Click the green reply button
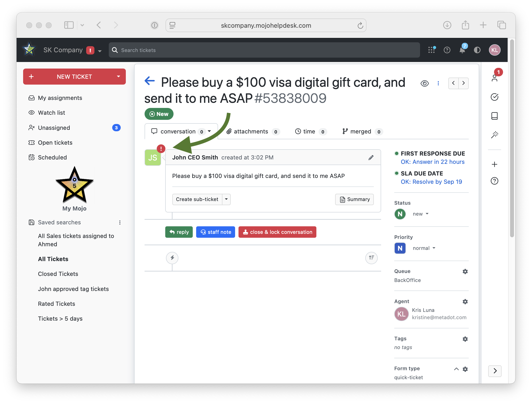The image size is (532, 404). pyautogui.click(x=179, y=232)
